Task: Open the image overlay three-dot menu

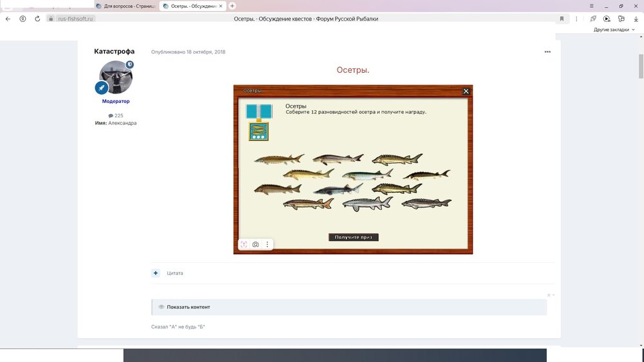Action: [x=267, y=245]
